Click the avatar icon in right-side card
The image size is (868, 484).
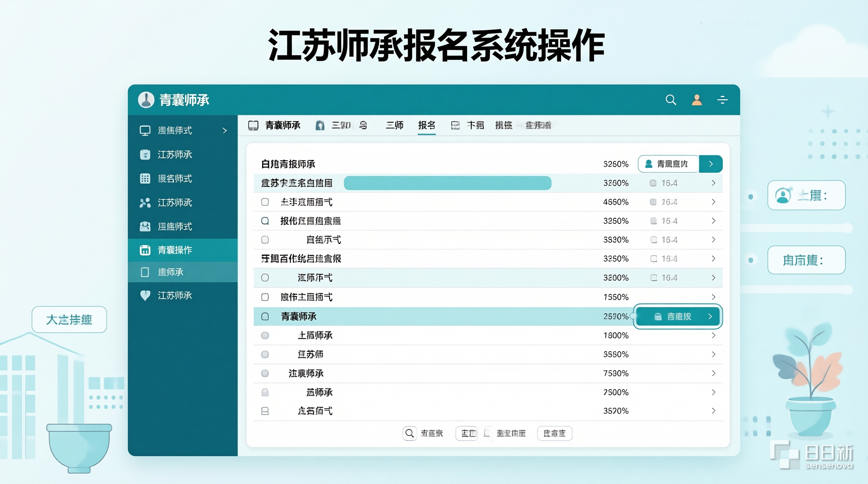click(783, 195)
